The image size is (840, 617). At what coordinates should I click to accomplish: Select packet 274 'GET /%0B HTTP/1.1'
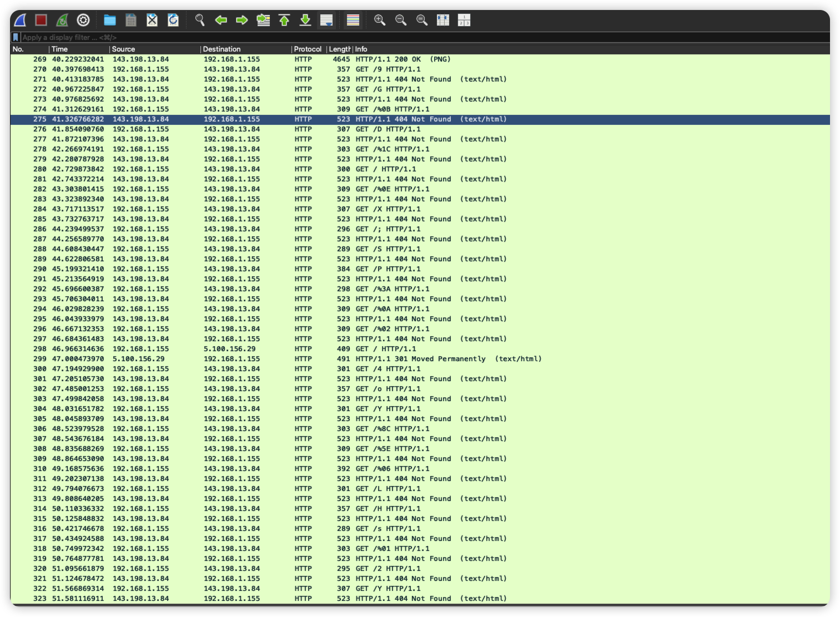[420, 109]
